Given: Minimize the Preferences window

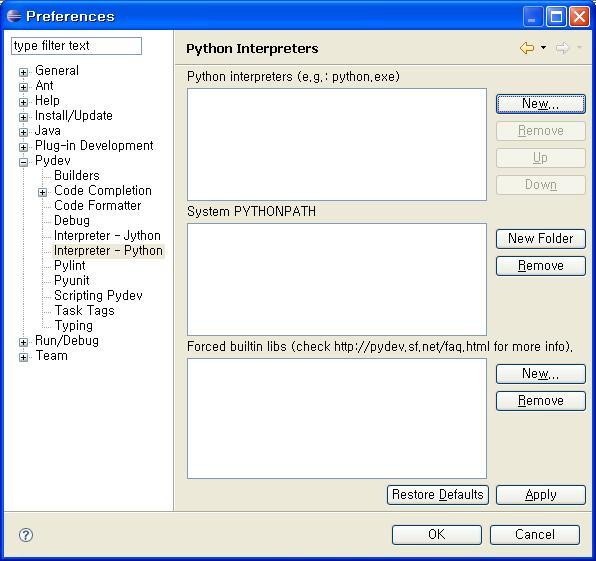Looking at the screenshot, I should pyautogui.click(x=533, y=16).
